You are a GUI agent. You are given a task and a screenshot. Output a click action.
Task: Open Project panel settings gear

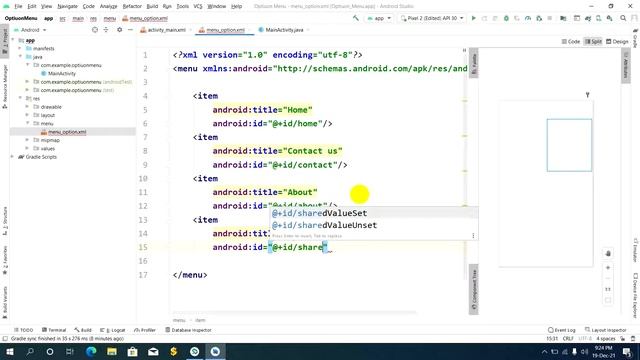click(119, 30)
